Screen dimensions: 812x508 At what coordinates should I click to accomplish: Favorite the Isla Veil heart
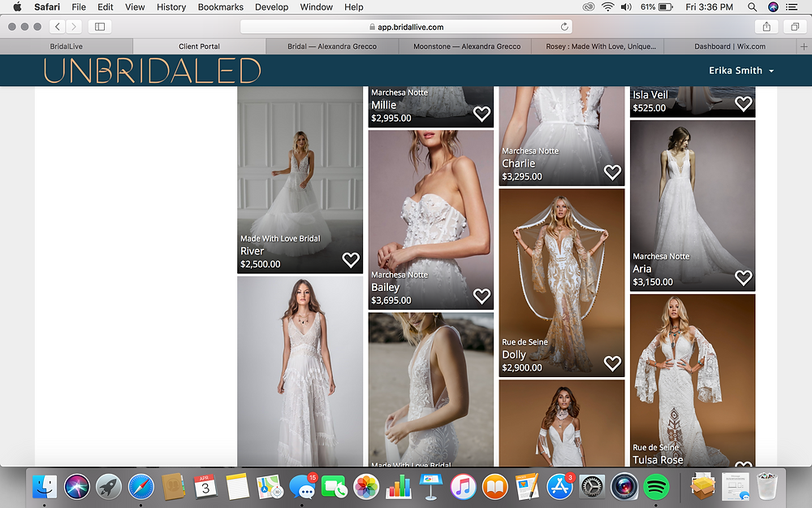[743, 104]
